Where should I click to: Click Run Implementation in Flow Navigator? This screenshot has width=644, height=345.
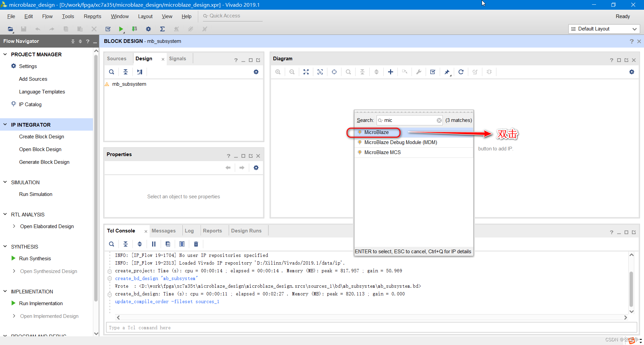coord(41,303)
